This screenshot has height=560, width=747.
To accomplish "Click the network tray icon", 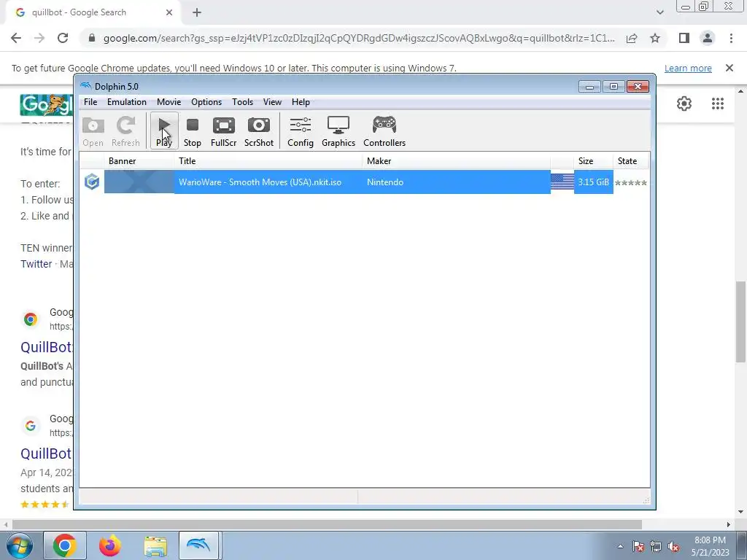I will (656, 546).
